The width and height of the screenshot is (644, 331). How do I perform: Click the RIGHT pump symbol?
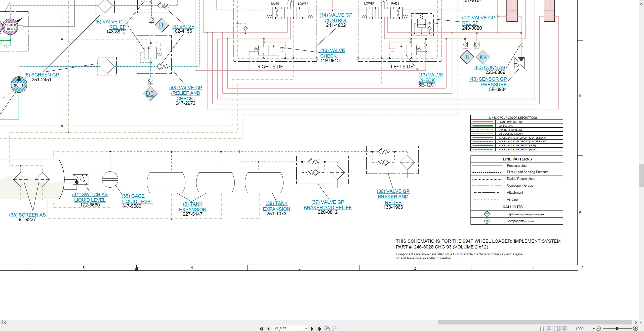[x=19, y=85]
